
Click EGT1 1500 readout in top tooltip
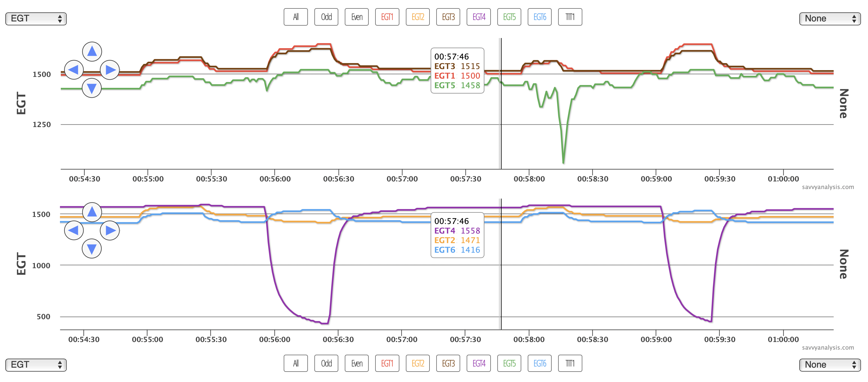[x=457, y=76]
